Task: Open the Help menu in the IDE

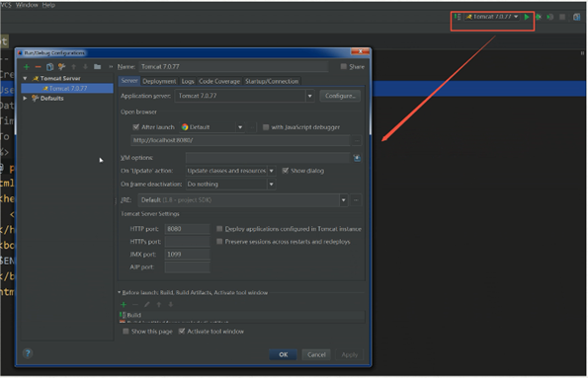Action: pos(48,5)
